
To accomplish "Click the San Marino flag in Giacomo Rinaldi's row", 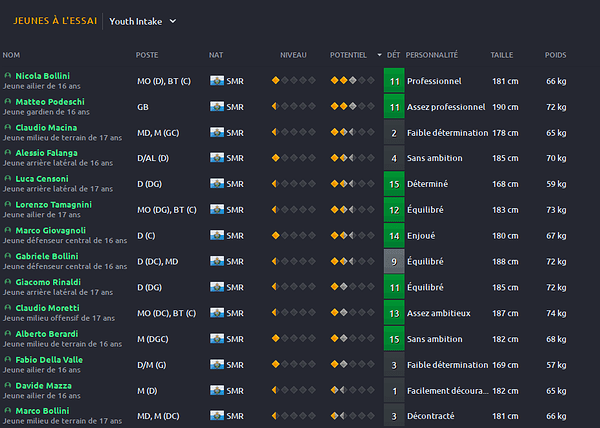I will [x=217, y=287].
